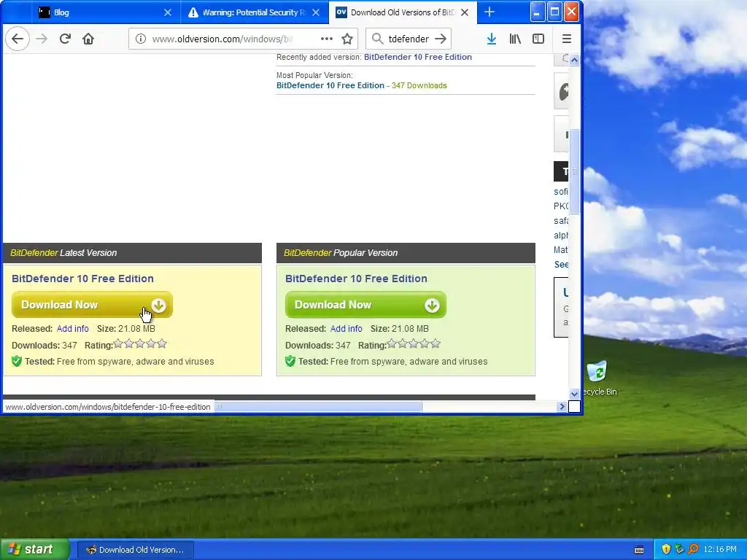747x560 pixels.
Task: Open the Recycle Bin on desktop
Action: coord(597,378)
